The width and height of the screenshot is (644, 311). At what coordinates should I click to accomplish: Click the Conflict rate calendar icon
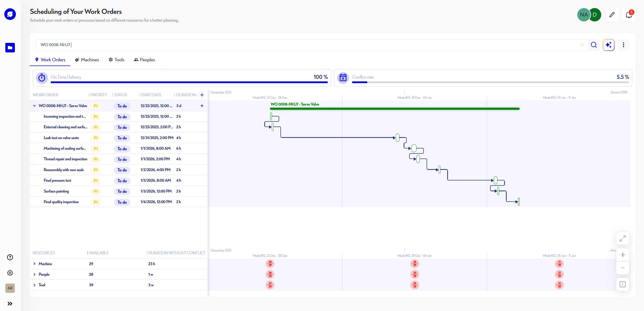pos(343,78)
